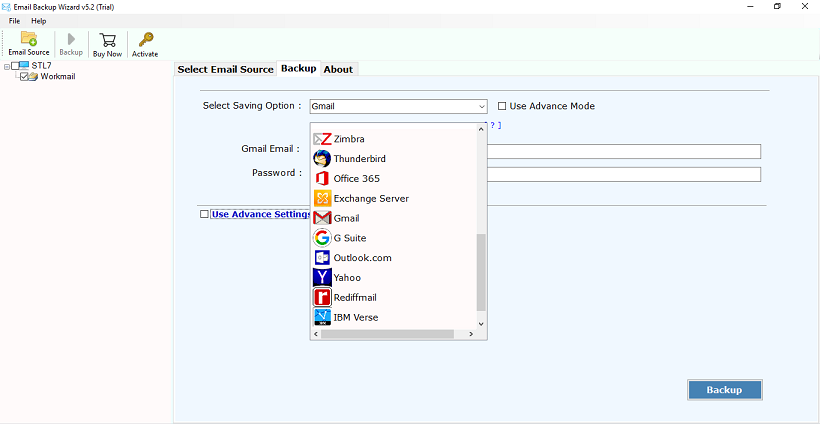Select the Thunderbird text entry
Viewport: 821px width, 424px height.
coord(360,159)
